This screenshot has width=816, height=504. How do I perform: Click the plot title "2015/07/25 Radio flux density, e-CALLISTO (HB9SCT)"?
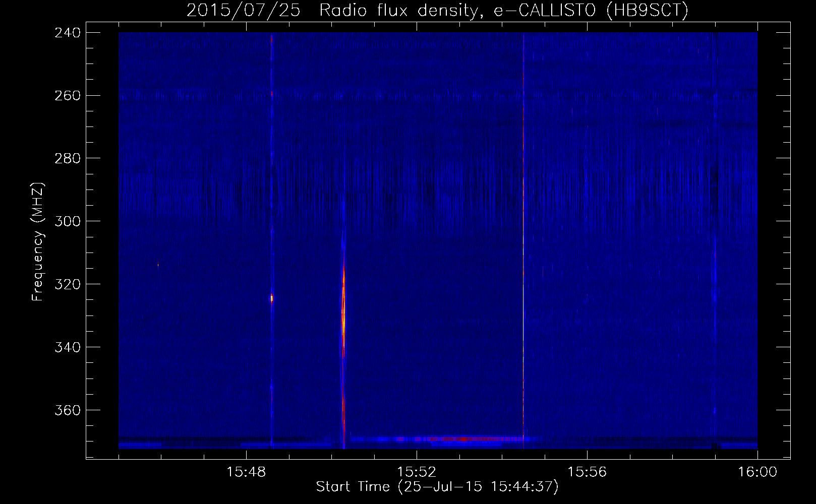click(x=437, y=10)
